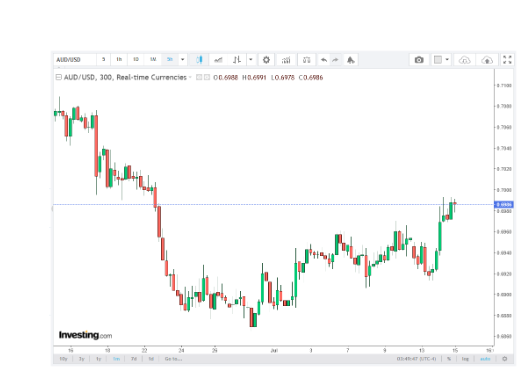This screenshot has height=375, width=528.
Task: Select the 1d date range
Action: click(x=151, y=359)
